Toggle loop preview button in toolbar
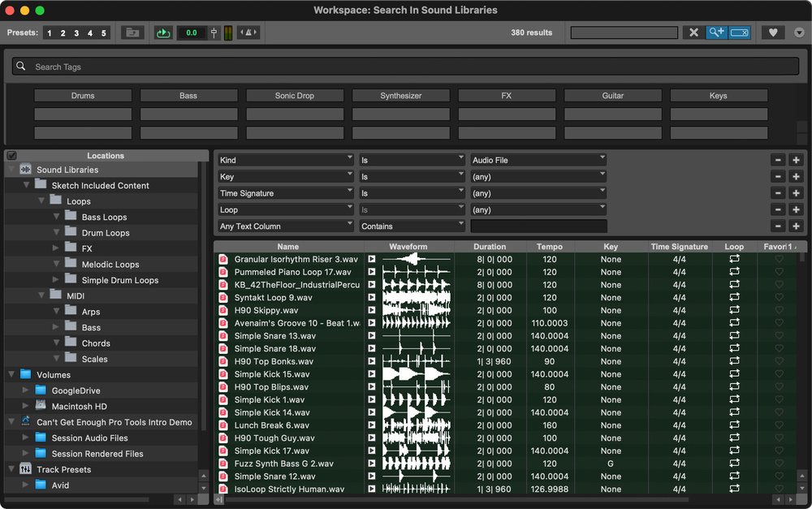 pos(163,32)
